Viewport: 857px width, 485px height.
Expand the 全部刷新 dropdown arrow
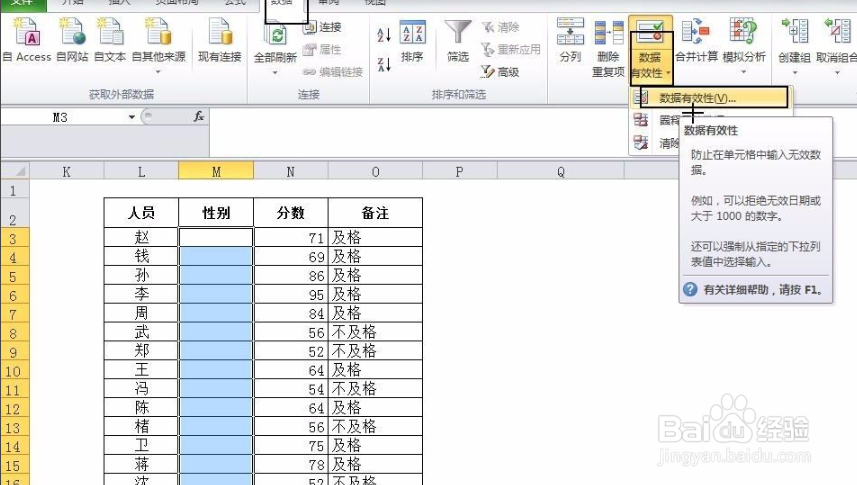(x=275, y=72)
